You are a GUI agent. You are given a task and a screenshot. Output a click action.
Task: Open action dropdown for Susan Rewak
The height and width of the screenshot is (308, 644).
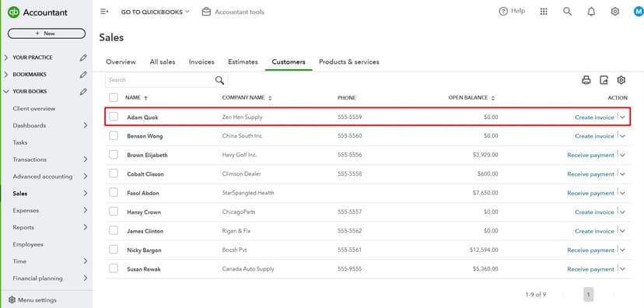click(x=623, y=269)
